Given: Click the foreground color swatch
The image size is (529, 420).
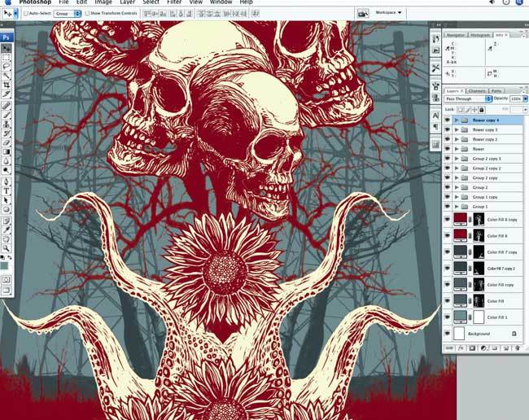Looking at the screenshot, I should [x=5, y=266].
